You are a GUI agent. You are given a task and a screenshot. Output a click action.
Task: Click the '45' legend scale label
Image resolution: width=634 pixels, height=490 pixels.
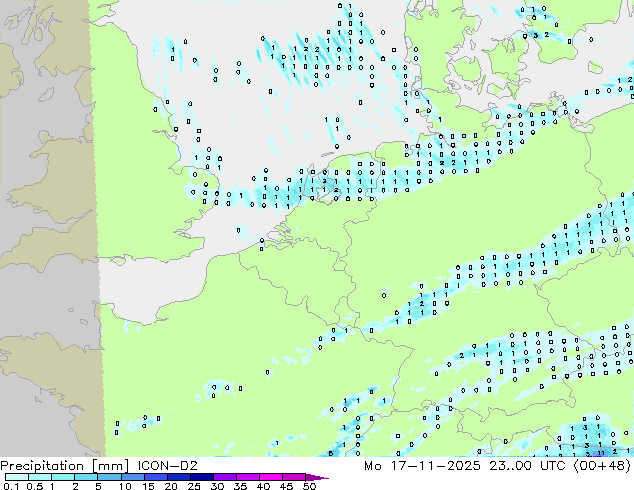point(286,486)
